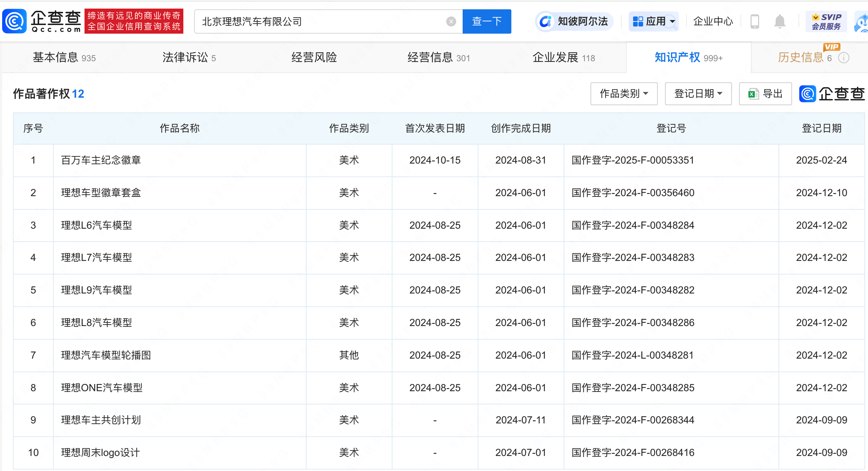Click the Excel icon in 导出 button
This screenshot has height=471, width=868.
[753, 94]
